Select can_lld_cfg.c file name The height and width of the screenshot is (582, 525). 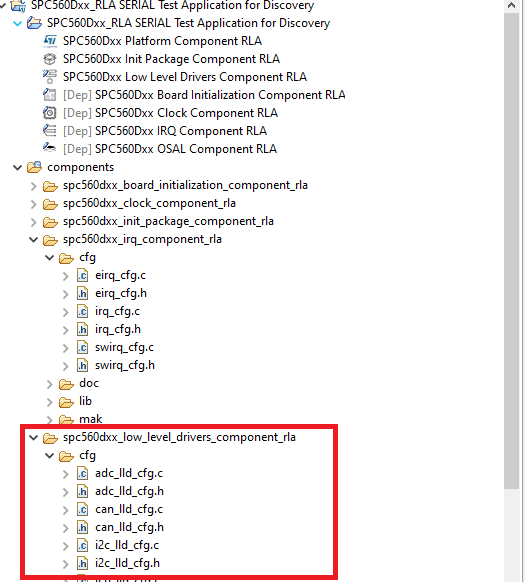(x=129, y=509)
